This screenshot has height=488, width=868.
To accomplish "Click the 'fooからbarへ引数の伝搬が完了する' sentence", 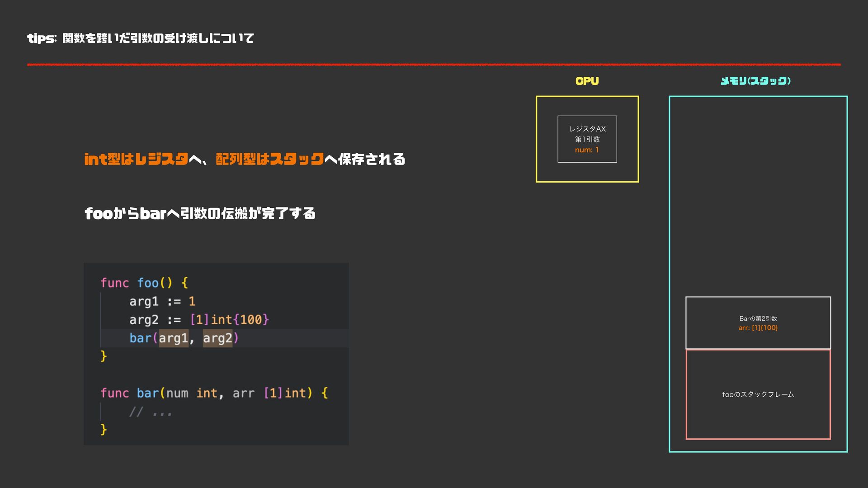I will coord(200,213).
